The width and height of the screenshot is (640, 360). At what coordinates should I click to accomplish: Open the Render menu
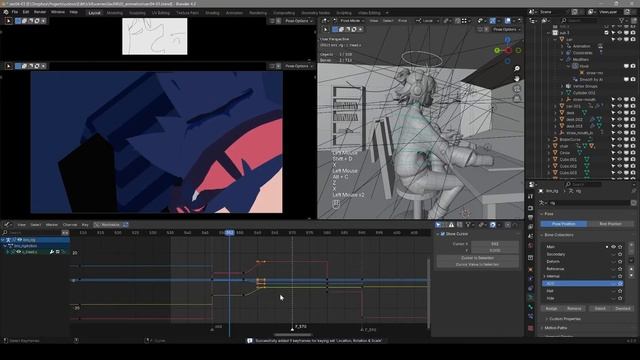coord(40,12)
